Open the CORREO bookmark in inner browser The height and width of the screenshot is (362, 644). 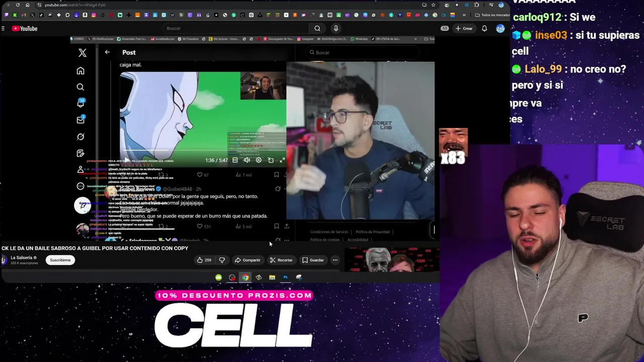pyautogui.click(x=78, y=39)
